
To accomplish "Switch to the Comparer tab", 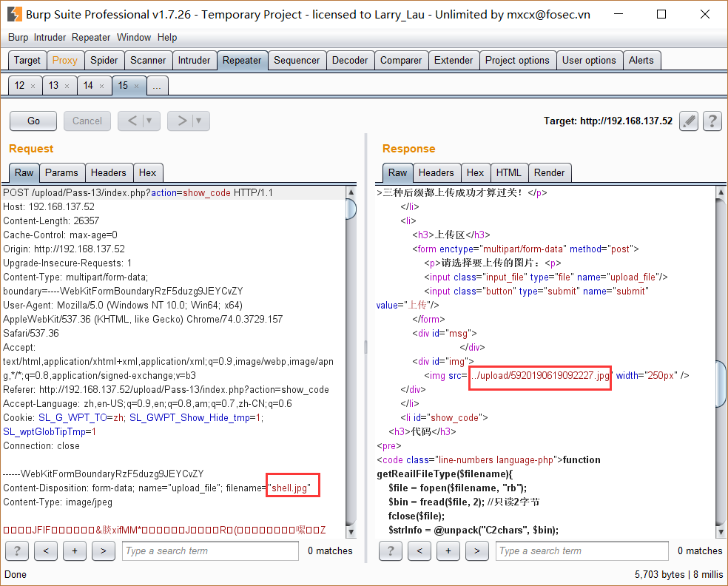I will tap(401, 61).
